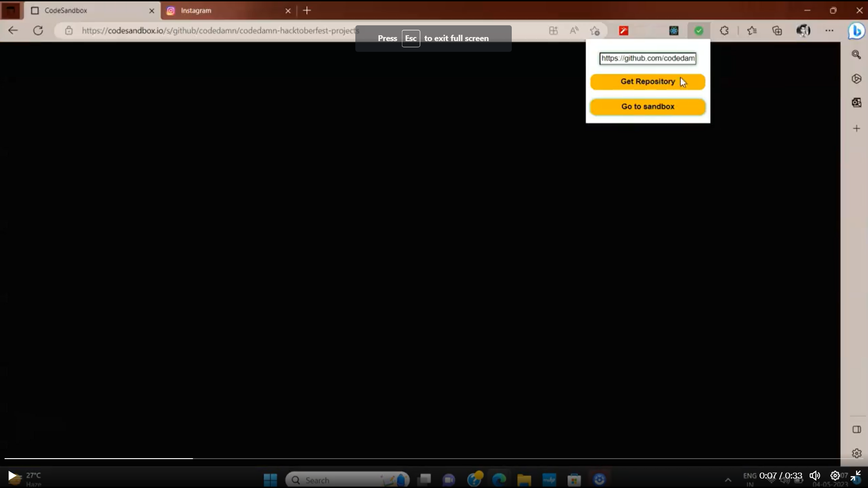868x488 pixels.
Task: Focus the GitHub URL input field
Action: click(x=647, y=58)
